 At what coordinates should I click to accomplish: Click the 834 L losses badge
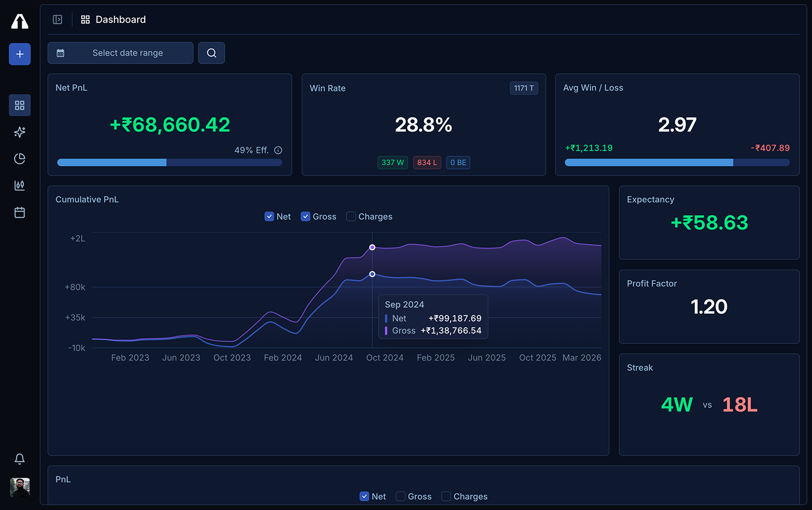tap(427, 162)
